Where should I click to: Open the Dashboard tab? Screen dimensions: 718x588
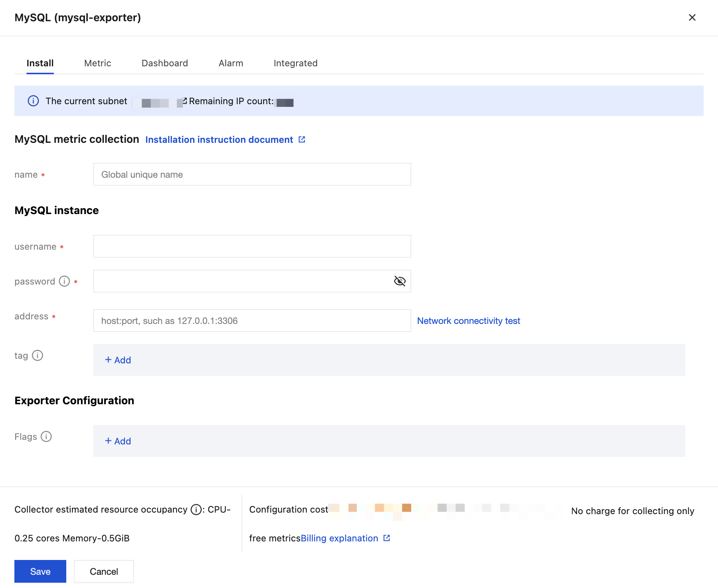click(165, 63)
